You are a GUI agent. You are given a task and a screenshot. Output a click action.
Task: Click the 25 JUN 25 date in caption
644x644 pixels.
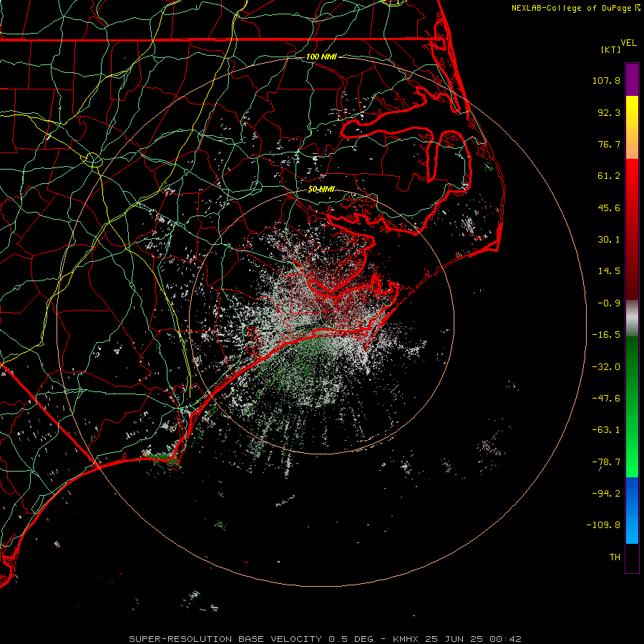coord(456,639)
